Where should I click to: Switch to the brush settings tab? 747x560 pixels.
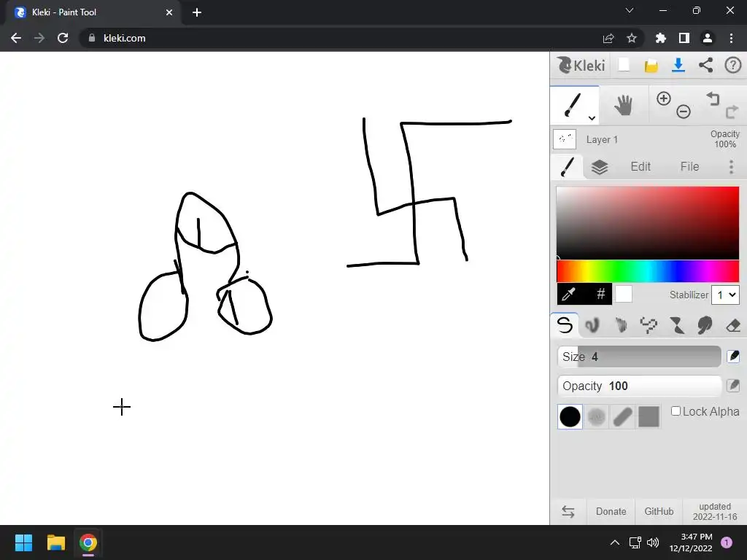(568, 167)
